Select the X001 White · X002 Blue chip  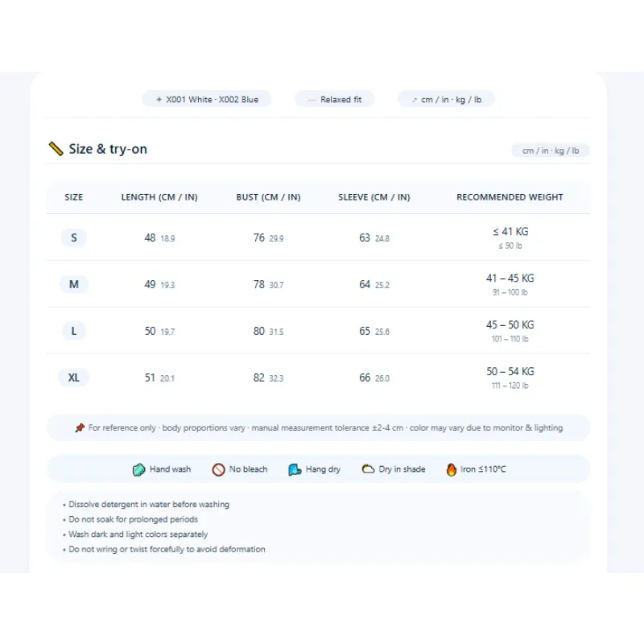pyautogui.click(x=207, y=99)
